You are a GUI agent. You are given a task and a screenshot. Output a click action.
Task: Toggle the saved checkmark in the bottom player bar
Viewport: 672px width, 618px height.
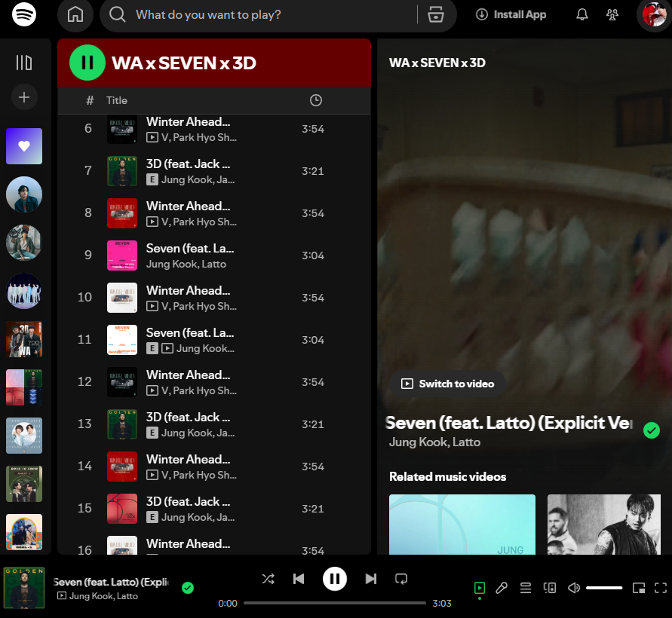188,588
